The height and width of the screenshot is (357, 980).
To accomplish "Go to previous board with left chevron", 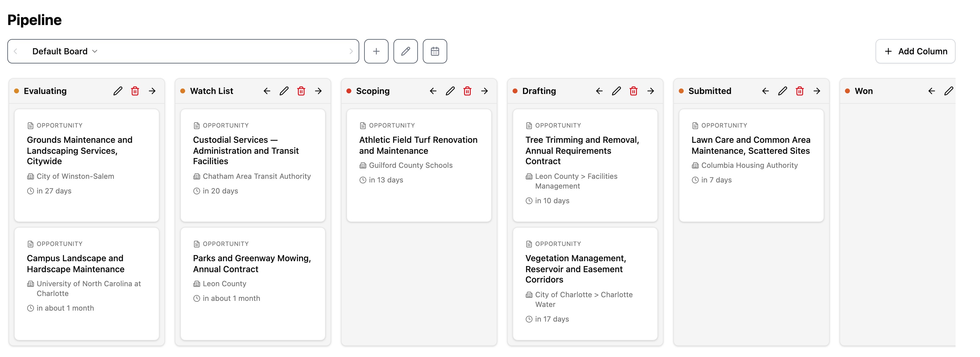I will tap(16, 51).
